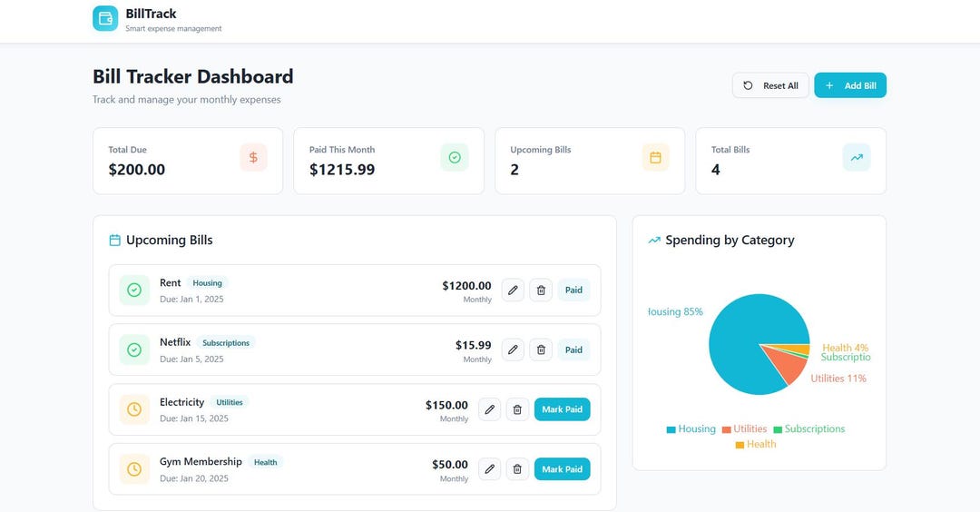980x512 pixels.
Task: Click the trending arrow icon in Total Bills card
Action: coord(857,158)
